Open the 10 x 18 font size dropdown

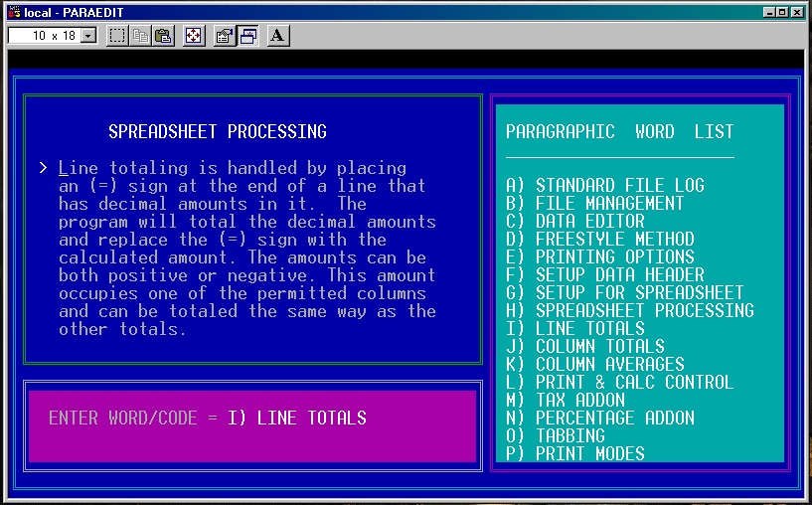[53, 35]
